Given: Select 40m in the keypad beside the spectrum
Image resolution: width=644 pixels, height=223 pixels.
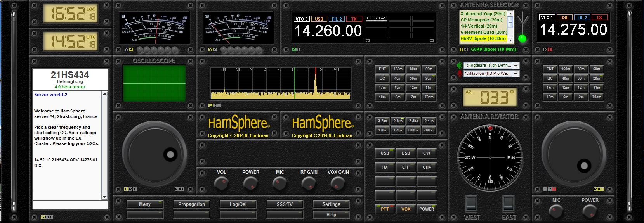Looking at the screenshot, I should [x=398, y=78].
